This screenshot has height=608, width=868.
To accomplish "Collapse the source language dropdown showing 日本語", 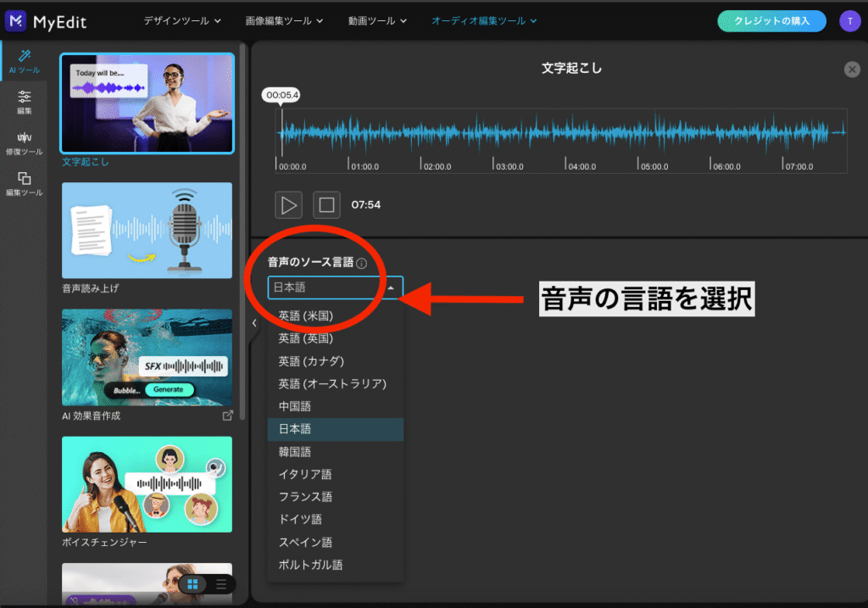I will coord(335,287).
